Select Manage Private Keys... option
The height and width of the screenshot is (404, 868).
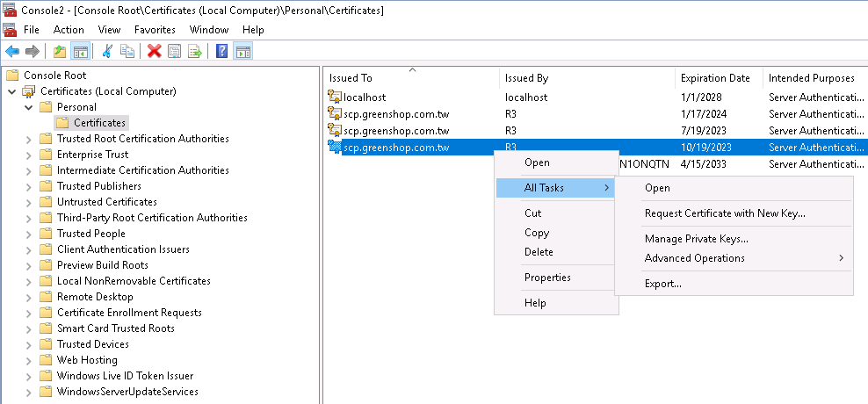pyautogui.click(x=697, y=239)
